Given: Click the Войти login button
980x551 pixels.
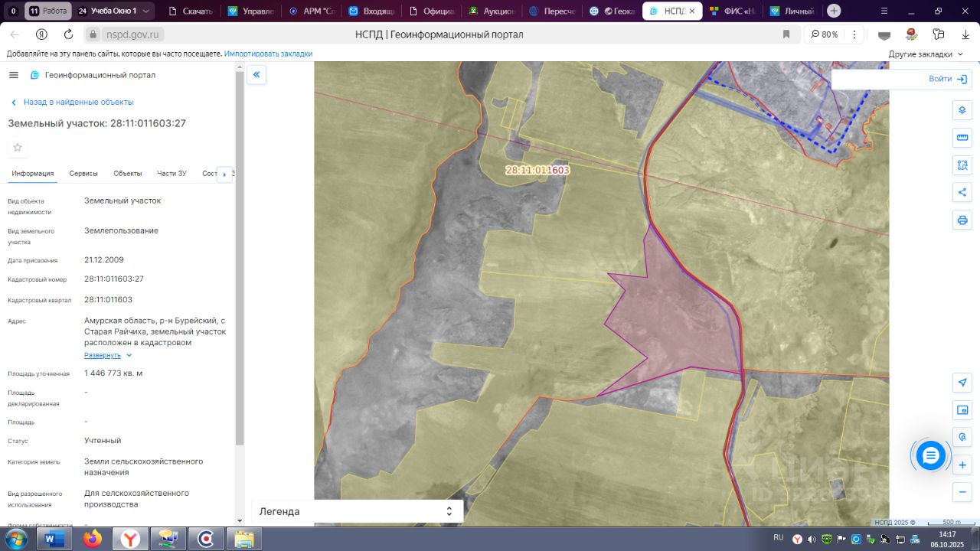Looking at the screenshot, I should coord(949,79).
